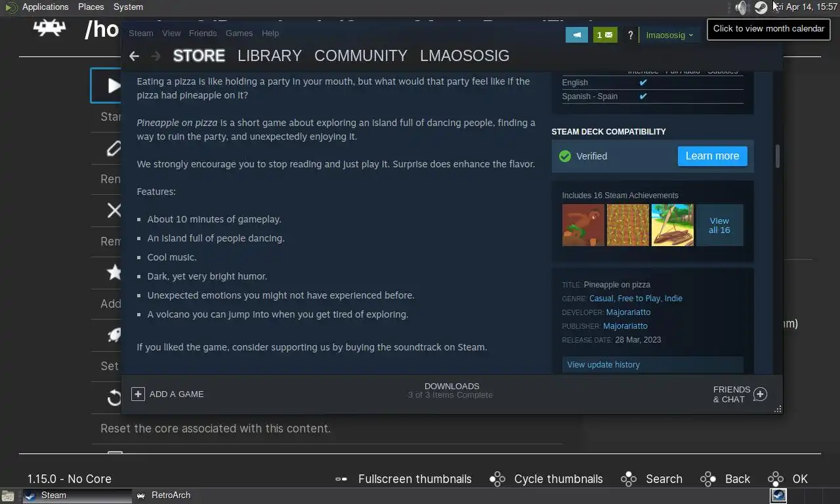Select Steam in the bottom taskbar
The height and width of the screenshot is (504, 840).
click(x=77, y=495)
